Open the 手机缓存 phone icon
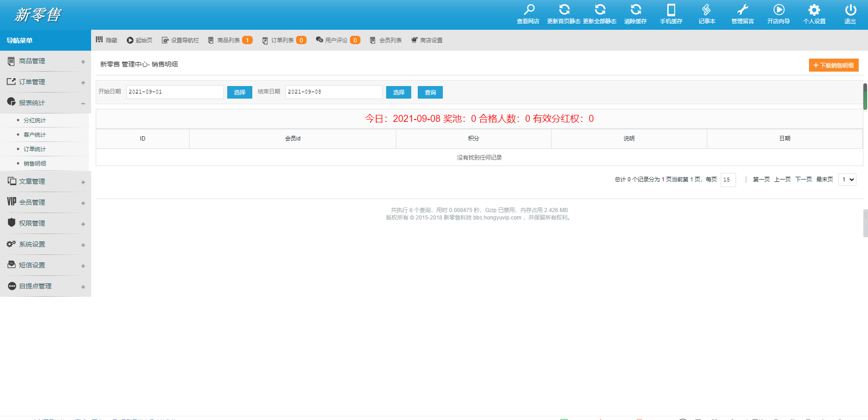 coord(671,10)
